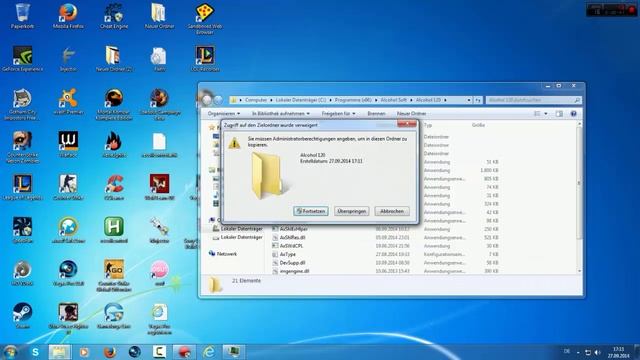Open the Organisieren menu

click(x=224, y=113)
